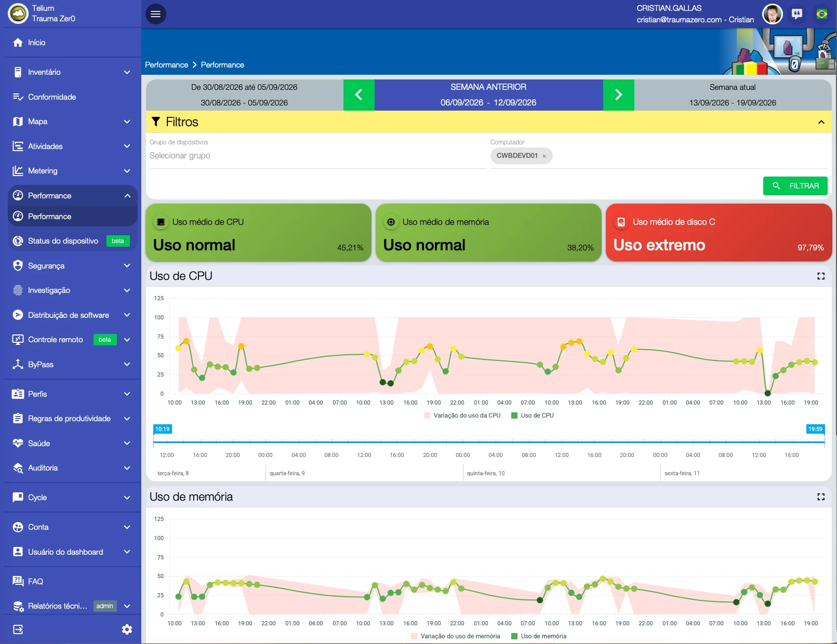Expand the Inventário menu chevron
The image size is (837, 644).
(x=127, y=72)
